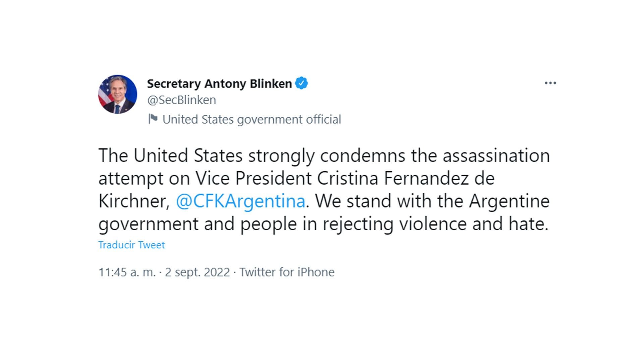This screenshot has height=362, width=644.
Task: Click the phrase "rejecting violence and hate."
Action: [435, 224]
